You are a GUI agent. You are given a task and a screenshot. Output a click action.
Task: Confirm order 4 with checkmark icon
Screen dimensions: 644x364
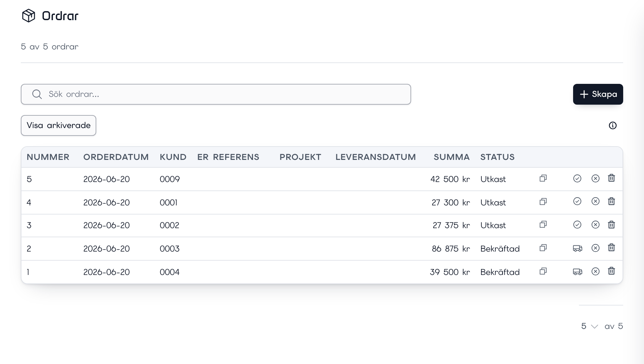[x=577, y=201]
